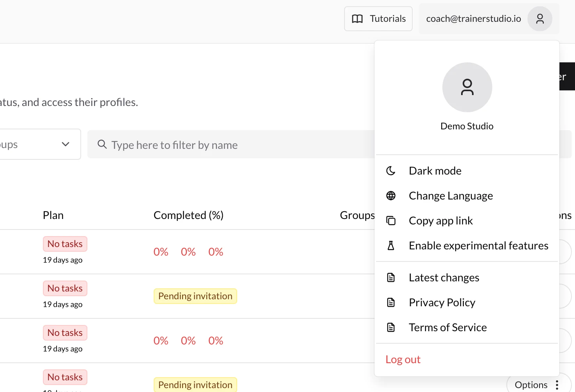The height and width of the screenshot is (392, 575).
Task: Open Terms of Service menu entry
Action: click(467, 327)
